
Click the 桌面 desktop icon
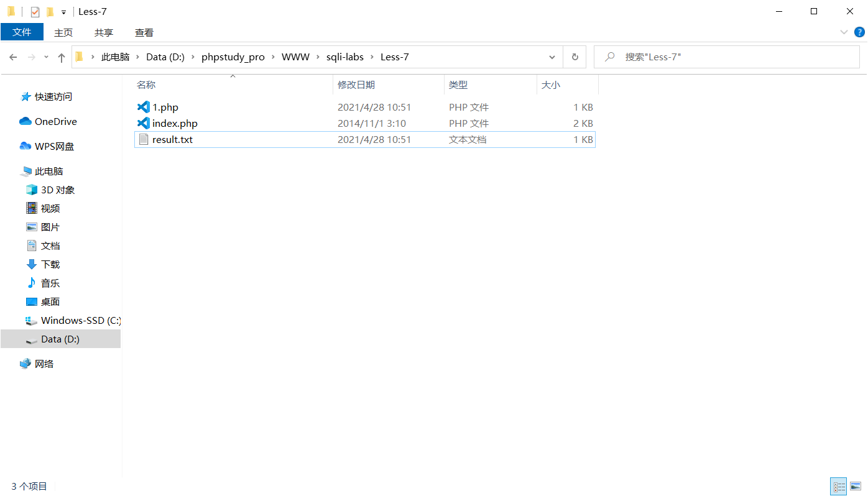[32, 301]
